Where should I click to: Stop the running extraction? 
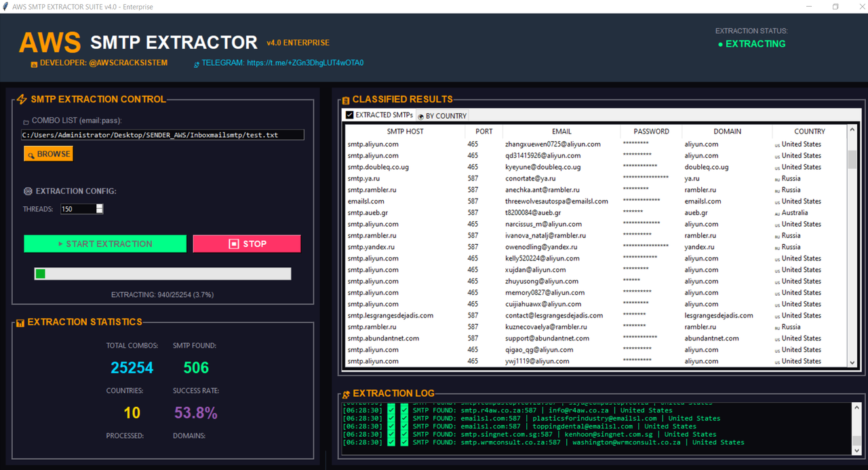(247, 243)
